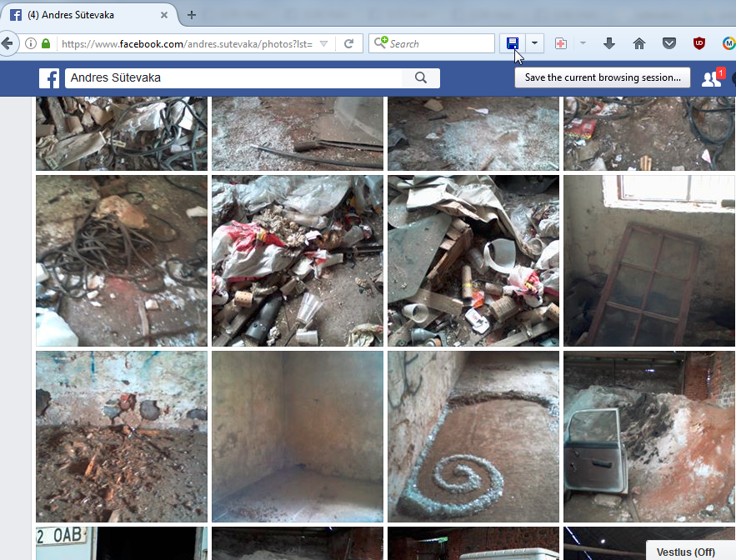This screenshot has height=560, width=736.
Task: Open the session manager dropdown arrow
Action: 534,43
